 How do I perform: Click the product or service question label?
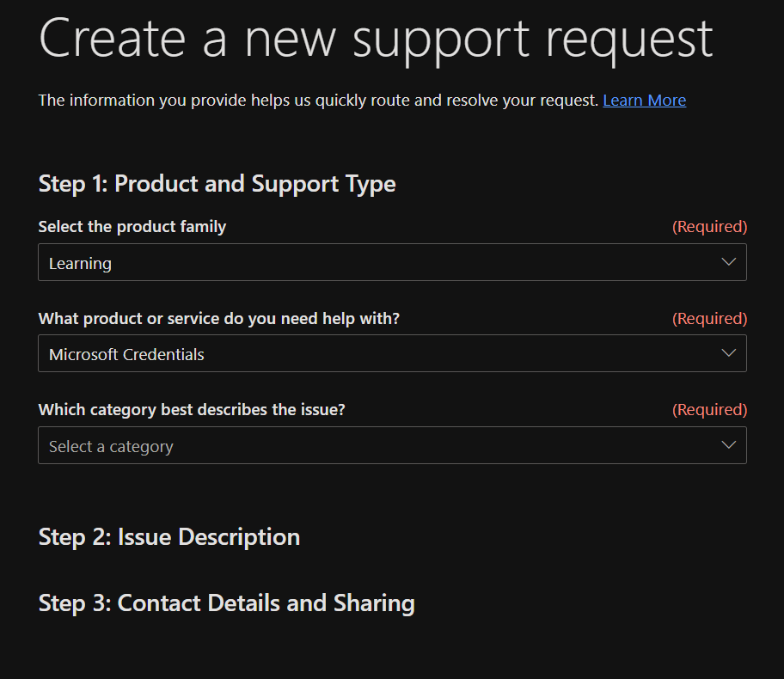click(219, 319)
